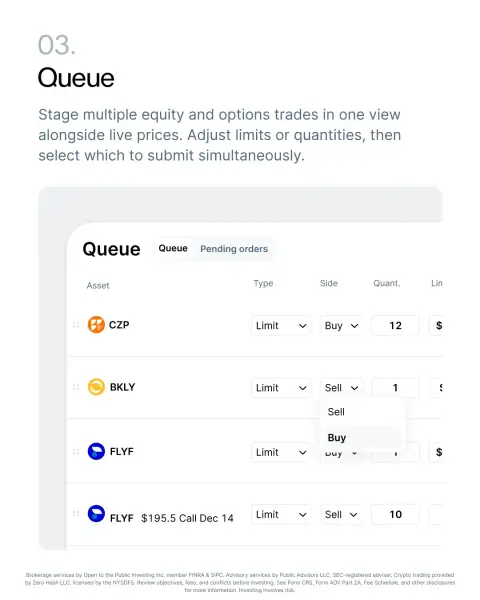Screen dimensions: 480x600
Task: Open the Sell side dropdown for FLYF call
Action: [x=341, y=515]
